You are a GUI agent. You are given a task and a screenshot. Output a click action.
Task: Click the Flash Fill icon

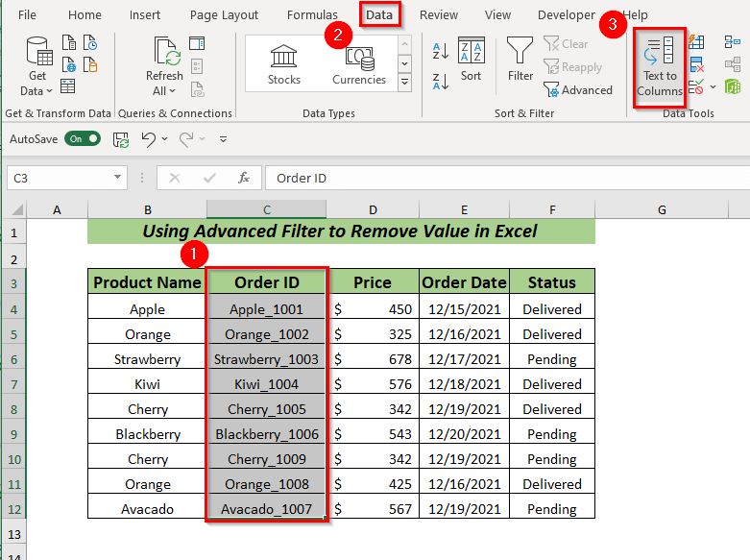696,42
